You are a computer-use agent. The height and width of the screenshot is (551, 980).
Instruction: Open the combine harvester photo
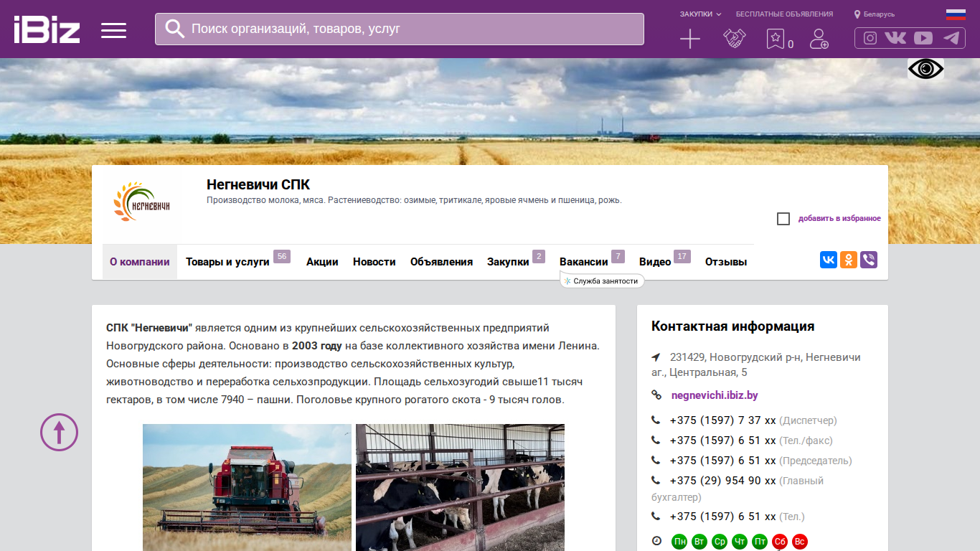coord(247,488)
